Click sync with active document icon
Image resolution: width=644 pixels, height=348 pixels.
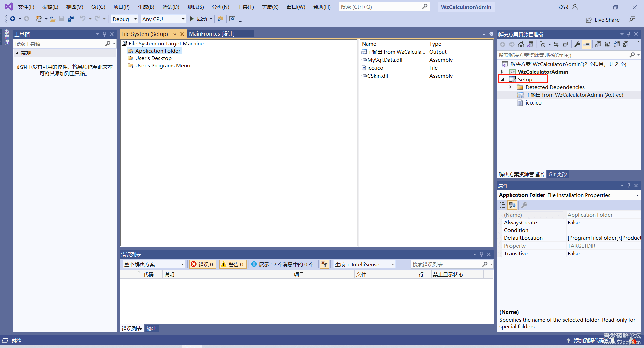click(x=556, y=44)
